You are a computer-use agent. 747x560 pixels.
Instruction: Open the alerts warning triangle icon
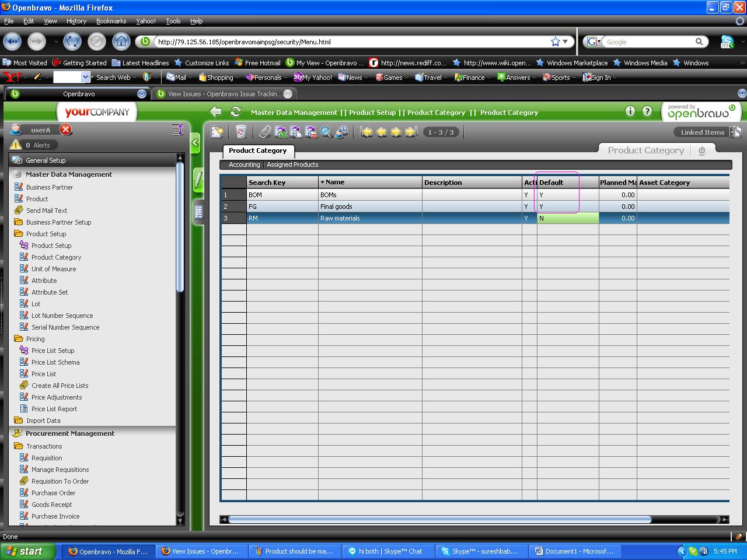(x=16, y=145)
